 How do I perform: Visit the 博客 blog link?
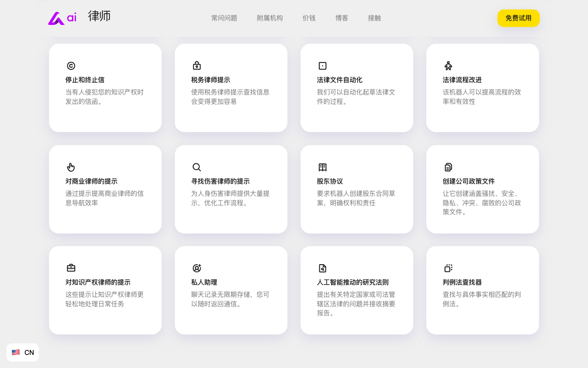pos(342,18)
